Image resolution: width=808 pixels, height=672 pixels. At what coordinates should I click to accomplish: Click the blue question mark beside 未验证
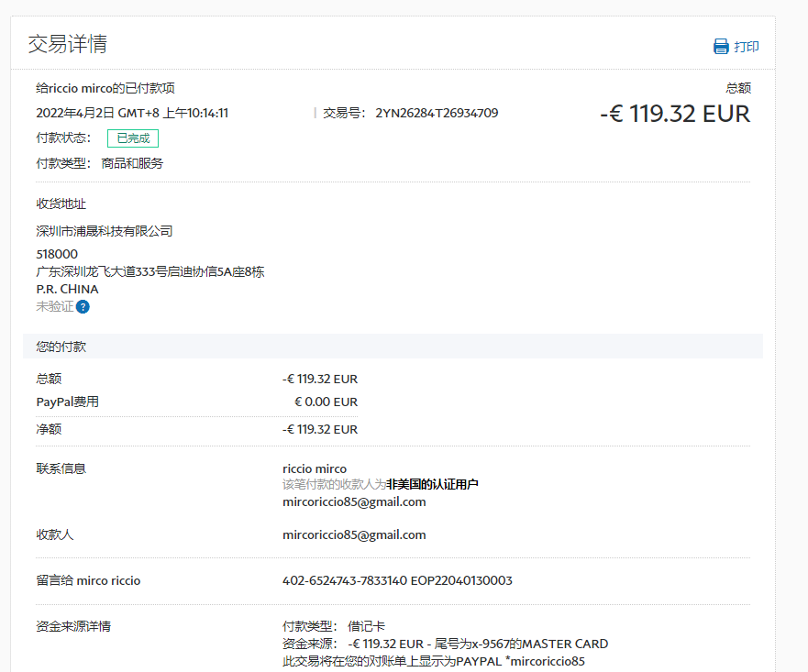(83, 307)
